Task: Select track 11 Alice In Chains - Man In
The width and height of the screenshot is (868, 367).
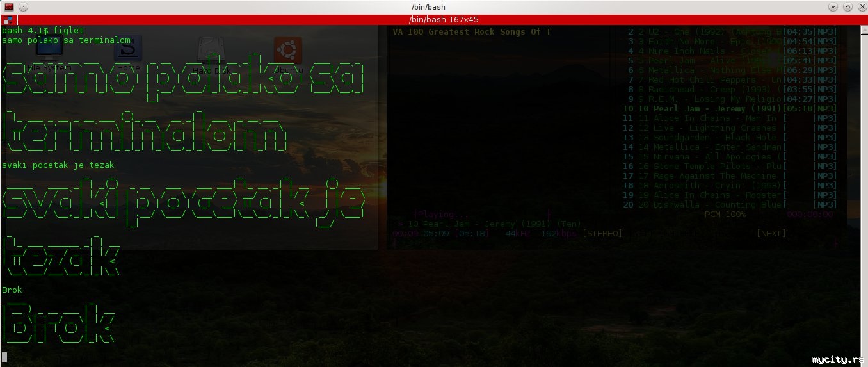Action: tap(728, 118)
